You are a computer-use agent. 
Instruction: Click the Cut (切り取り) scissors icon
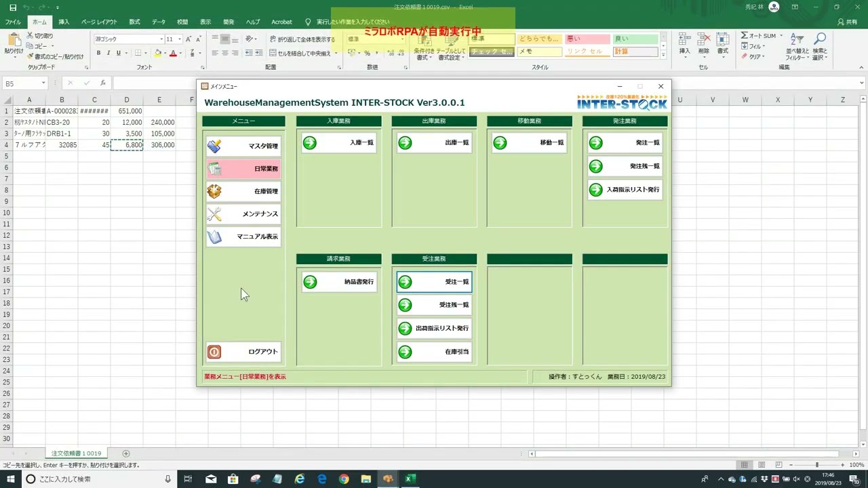(x=30, y=36)
